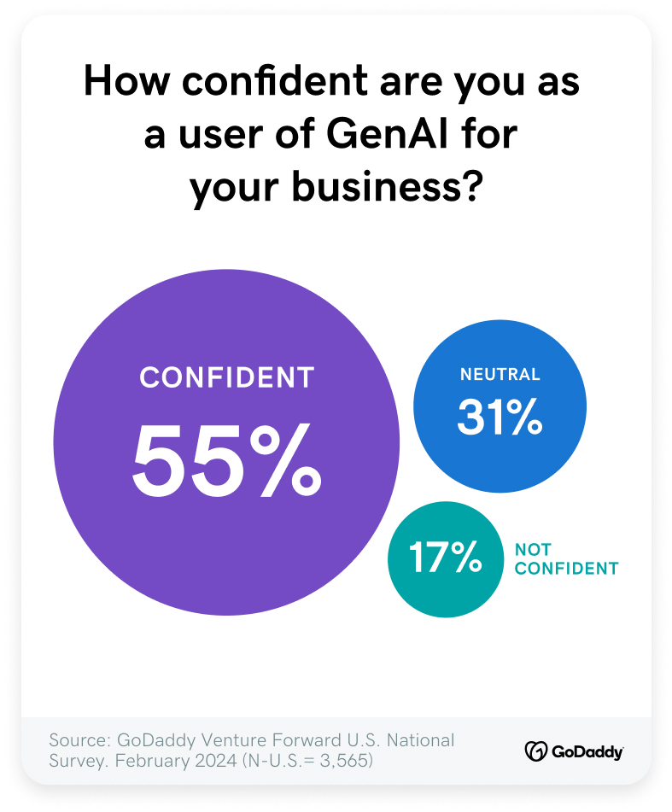This screenshot has width=672, height=812.
Task: Click 'your business?' in the headline
Action: (336, 188)
